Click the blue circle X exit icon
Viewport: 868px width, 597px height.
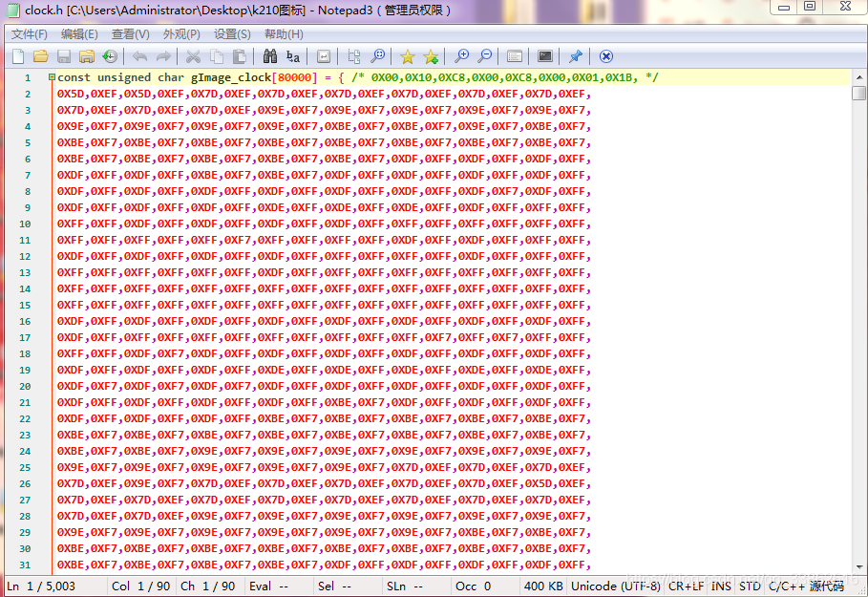point(606,56)
